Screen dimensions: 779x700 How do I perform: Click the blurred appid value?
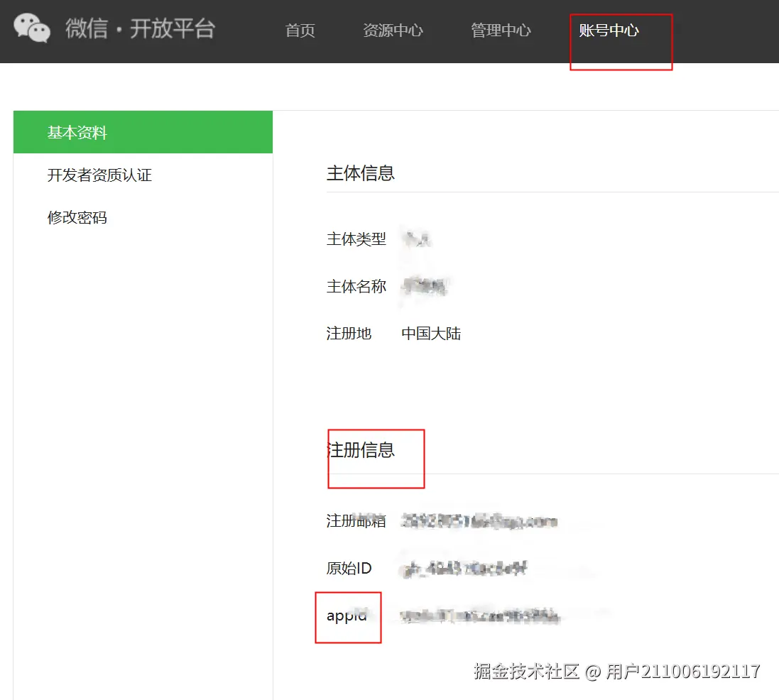point(480,616)
